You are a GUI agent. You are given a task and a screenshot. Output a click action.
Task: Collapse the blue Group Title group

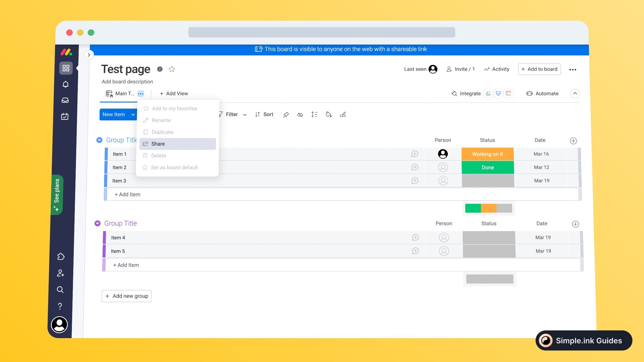tap(99, 140)
